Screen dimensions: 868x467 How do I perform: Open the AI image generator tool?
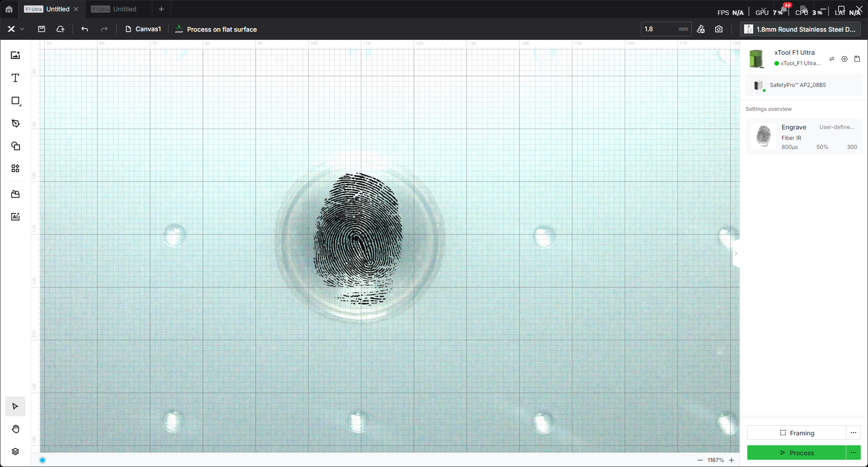[15, 217]
